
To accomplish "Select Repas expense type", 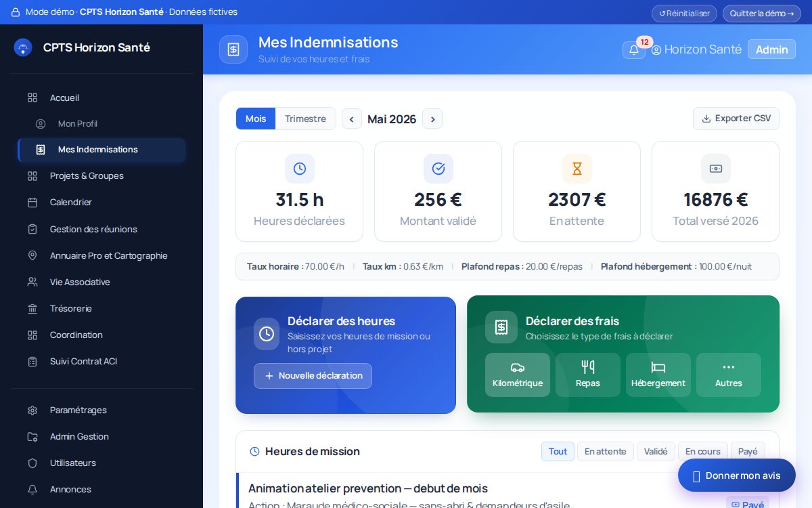I will 588,375.
